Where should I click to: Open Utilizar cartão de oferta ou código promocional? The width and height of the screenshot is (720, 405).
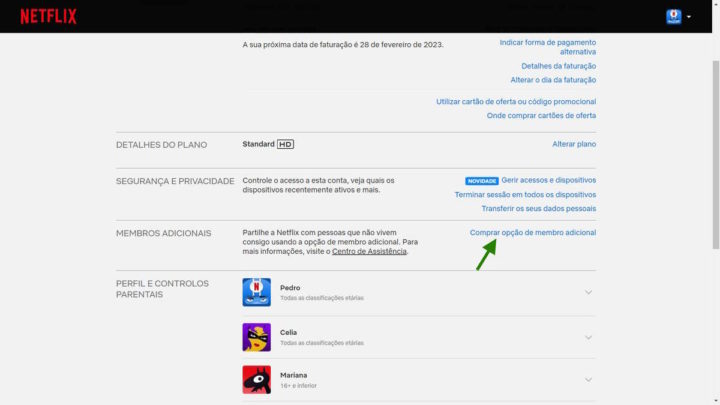[x=516, y=101]
